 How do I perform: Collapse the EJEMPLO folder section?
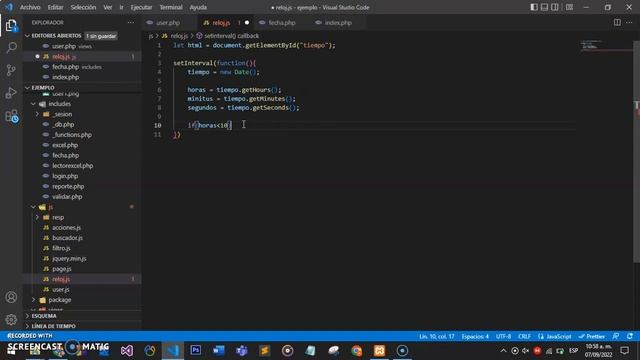27,87
